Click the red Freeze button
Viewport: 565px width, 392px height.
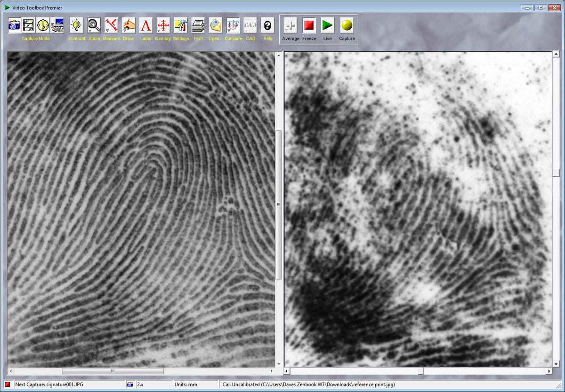[x=309, y=25]
